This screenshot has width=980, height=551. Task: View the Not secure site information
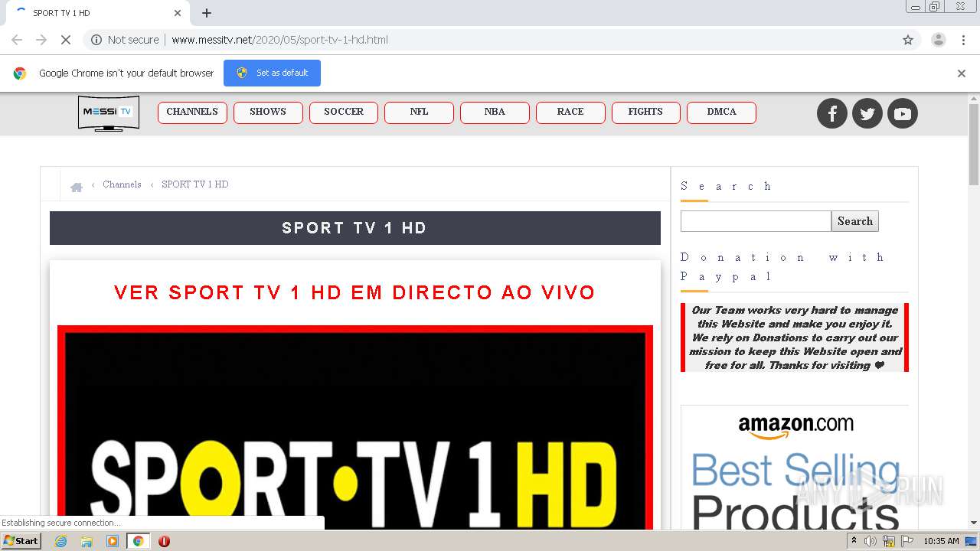(x=125, y=40)
